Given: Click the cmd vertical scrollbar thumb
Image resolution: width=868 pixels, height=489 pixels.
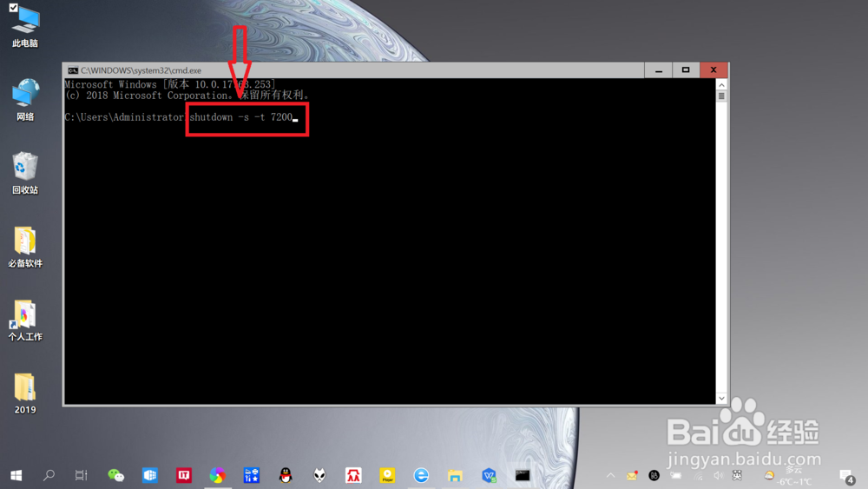Looking at the screenshot, I should [x=721, y=96].
